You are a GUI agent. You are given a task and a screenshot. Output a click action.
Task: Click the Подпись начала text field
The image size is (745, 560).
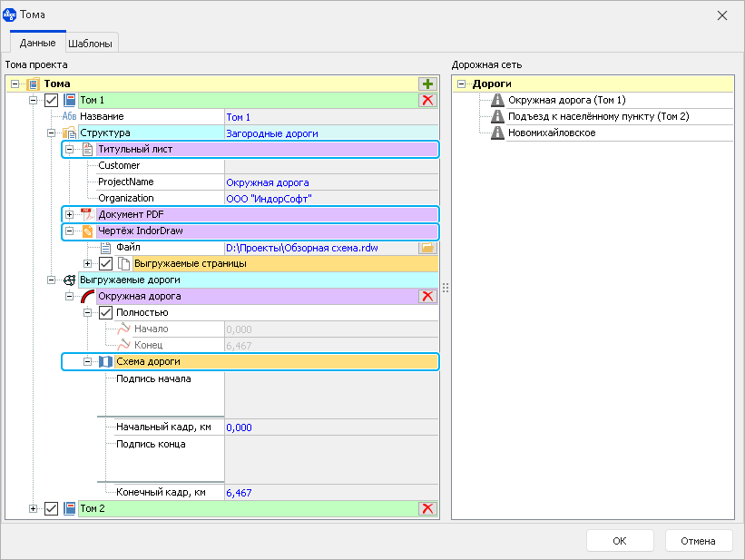click(331, 394)
